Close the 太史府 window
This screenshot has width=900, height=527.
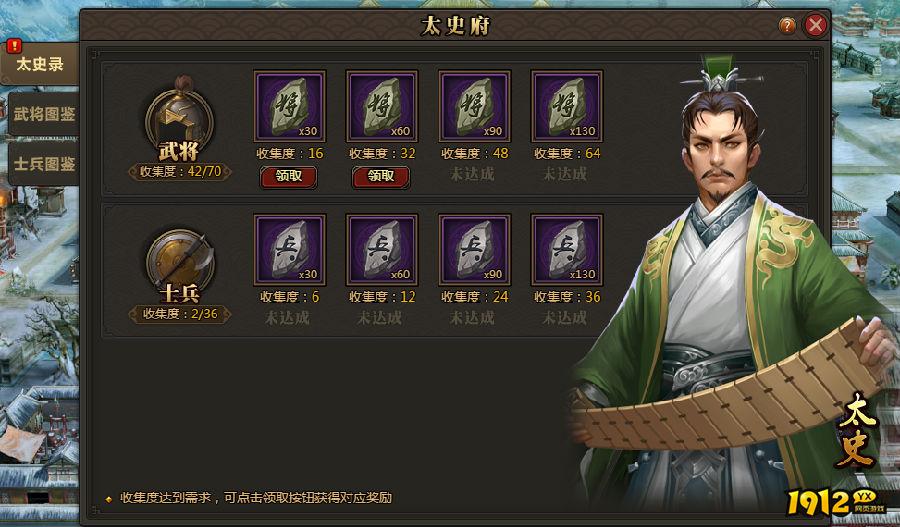(x=816, y=25)
